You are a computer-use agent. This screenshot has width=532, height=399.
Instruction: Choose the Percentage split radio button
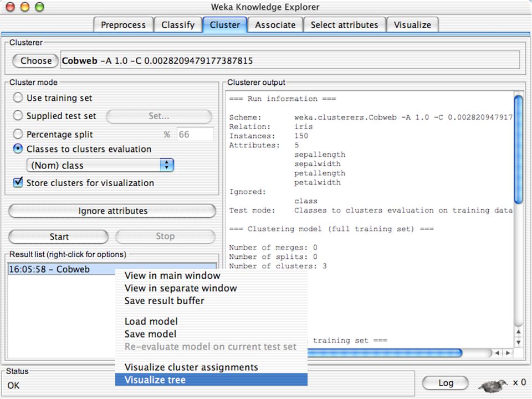click(x=18, y=134)
